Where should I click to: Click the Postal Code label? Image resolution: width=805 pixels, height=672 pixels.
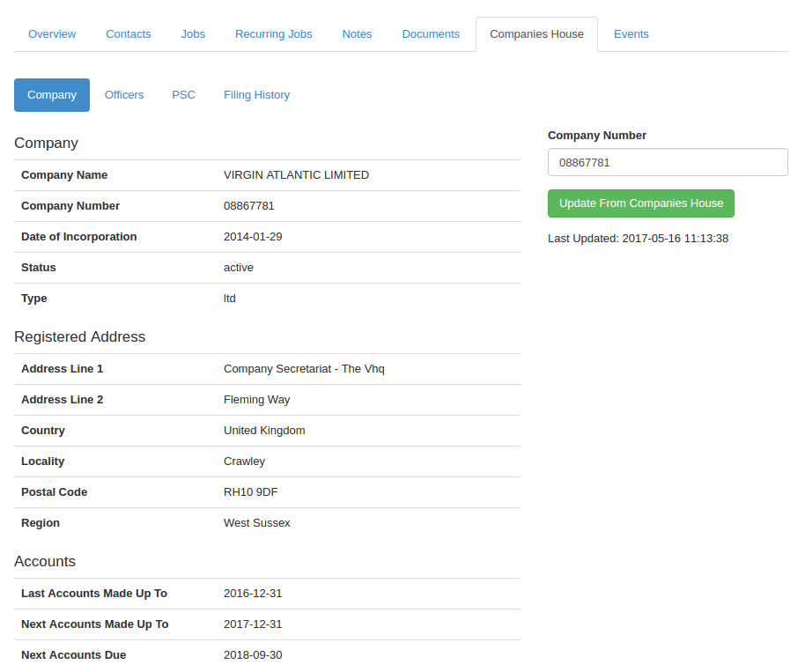[x=54, y=491]
